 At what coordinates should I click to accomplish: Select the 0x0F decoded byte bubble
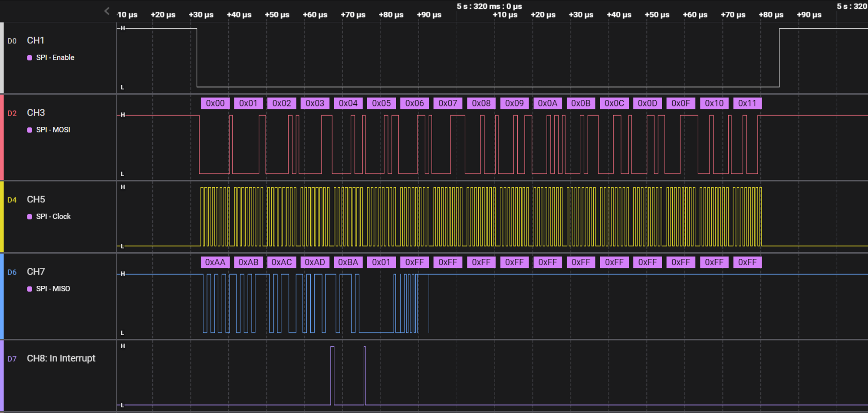[x=681, y=103]
